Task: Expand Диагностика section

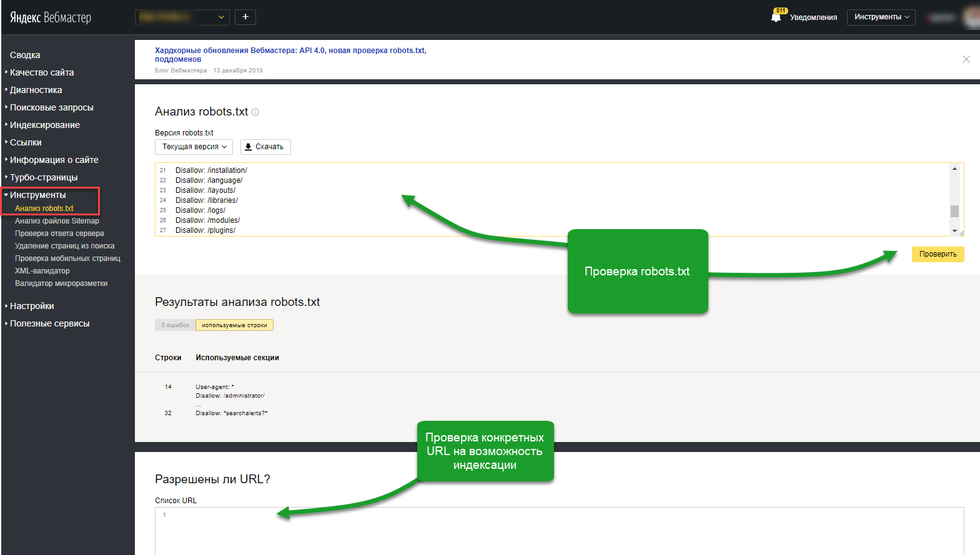Action: click(36, 90)
